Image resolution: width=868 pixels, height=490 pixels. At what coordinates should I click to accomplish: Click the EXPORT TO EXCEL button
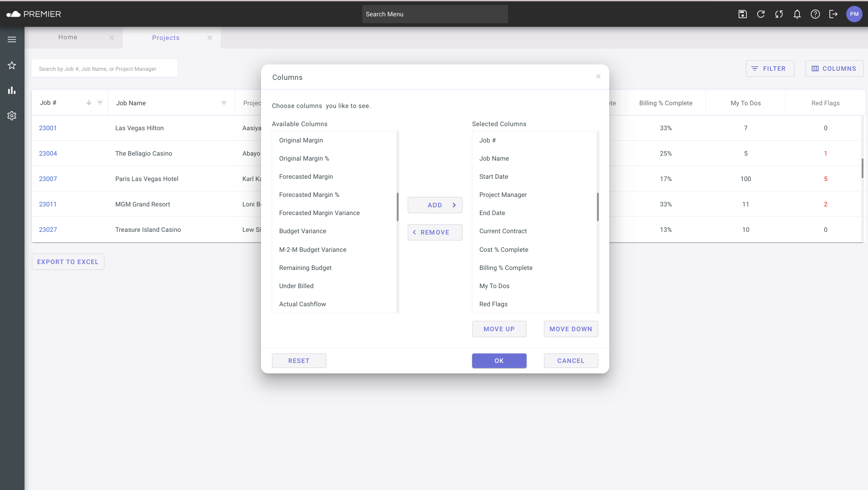click(68, 261)
